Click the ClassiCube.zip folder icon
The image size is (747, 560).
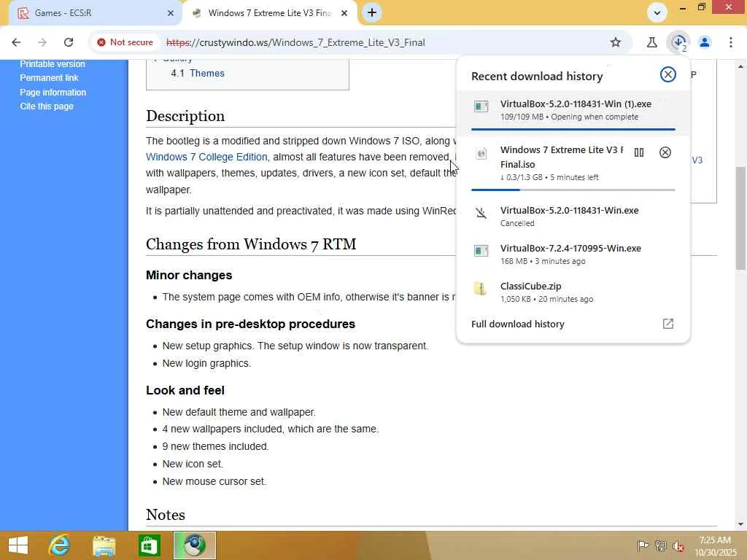481,289
